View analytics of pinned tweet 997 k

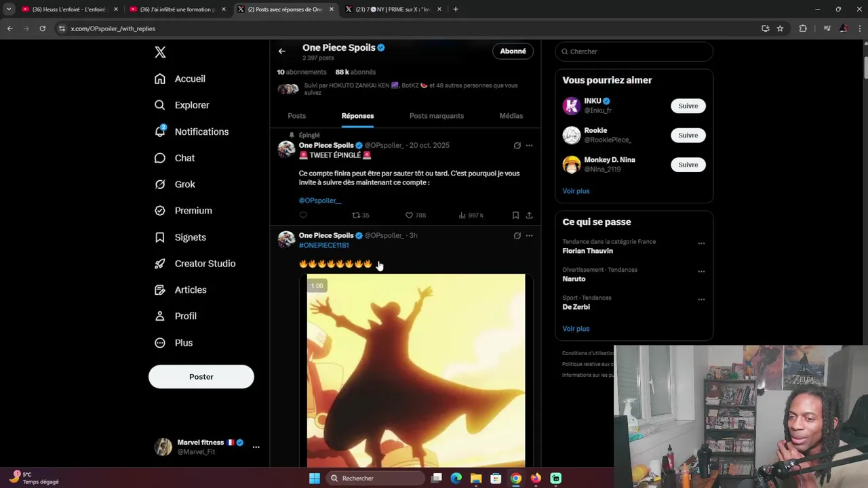click(x=471, y=215)
